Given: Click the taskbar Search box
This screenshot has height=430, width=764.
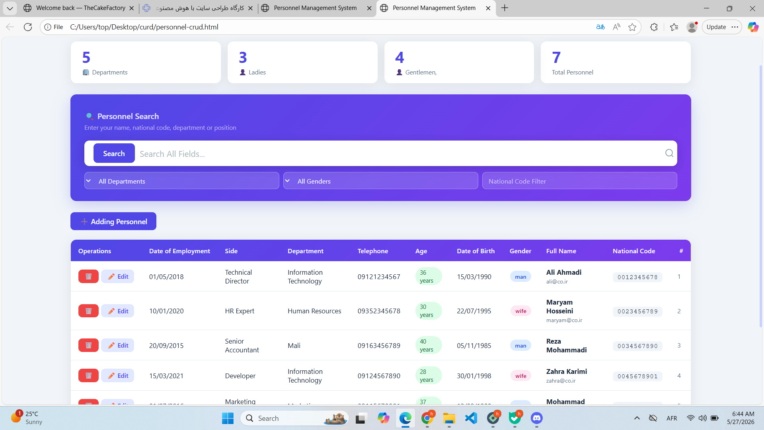Looking at the screenshot, I should click(295, 418).
